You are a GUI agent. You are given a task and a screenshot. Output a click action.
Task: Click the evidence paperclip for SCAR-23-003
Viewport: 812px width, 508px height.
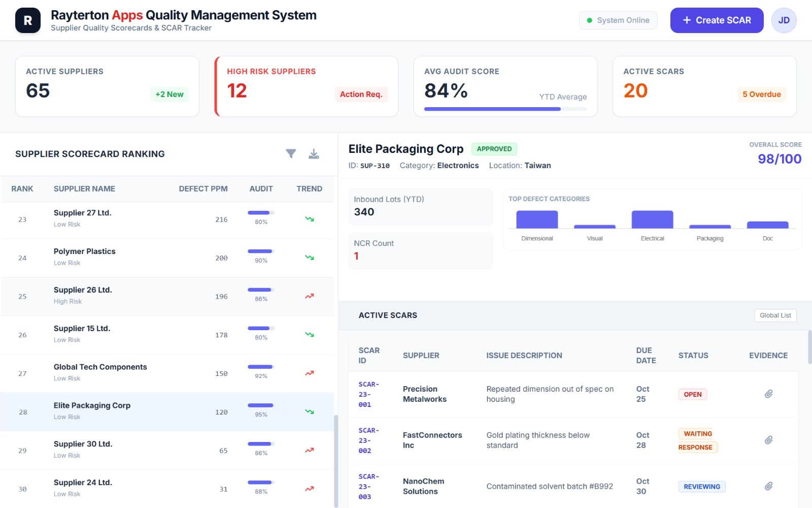point(769,486)
